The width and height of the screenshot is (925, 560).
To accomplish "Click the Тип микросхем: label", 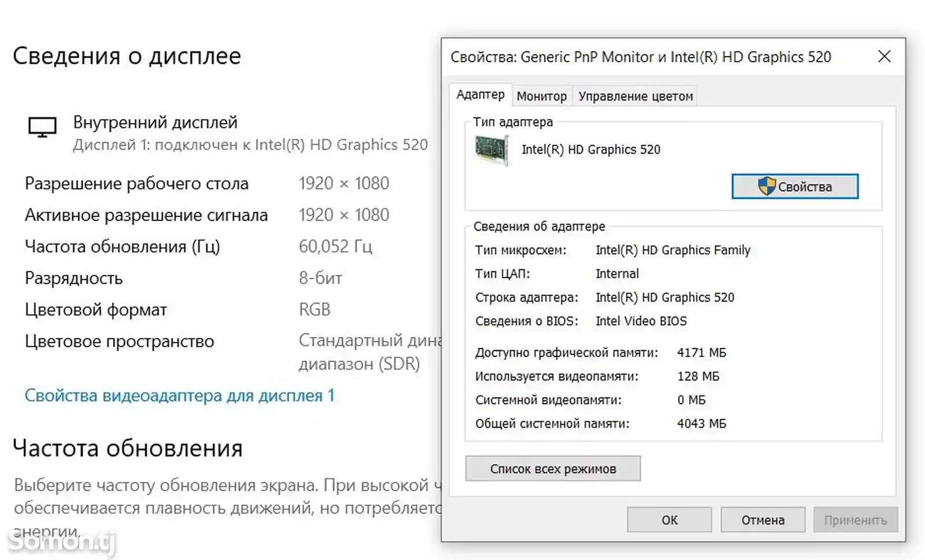I will tap(521, 250).
